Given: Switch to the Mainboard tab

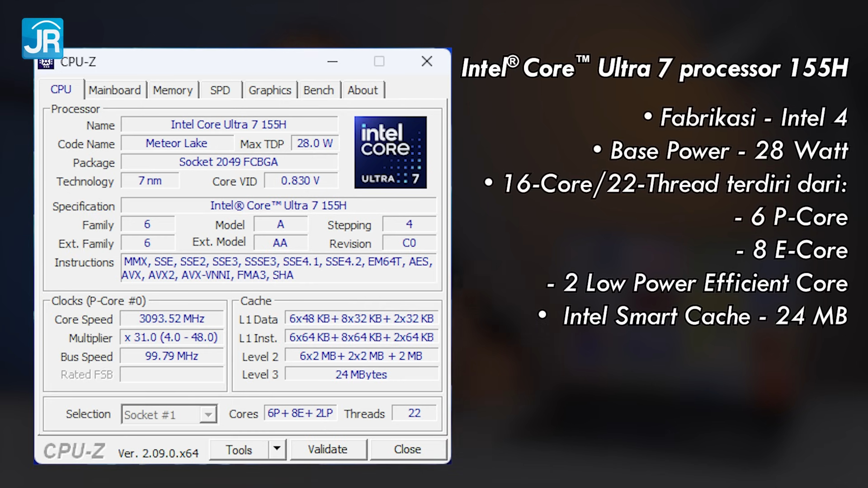Looking at the screenshot, I should pos(115,90).
